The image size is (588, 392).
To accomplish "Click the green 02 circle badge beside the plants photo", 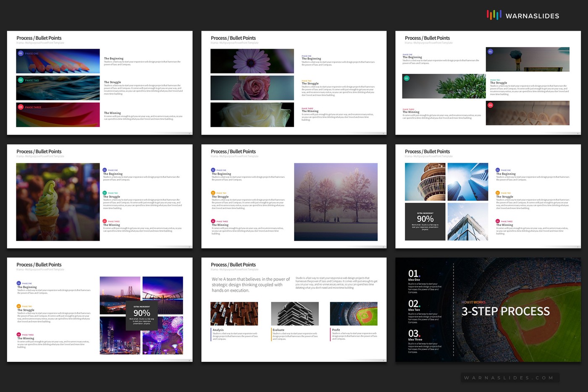I will 407,78.
